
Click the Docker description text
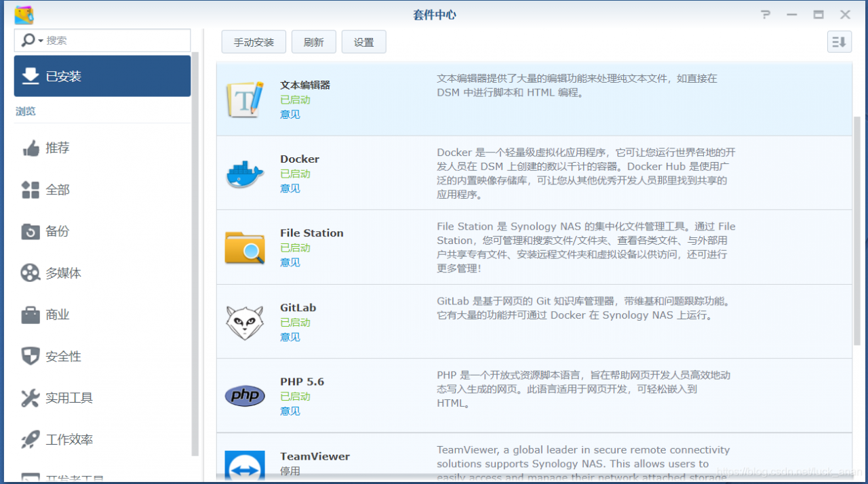tap(586, 174)
